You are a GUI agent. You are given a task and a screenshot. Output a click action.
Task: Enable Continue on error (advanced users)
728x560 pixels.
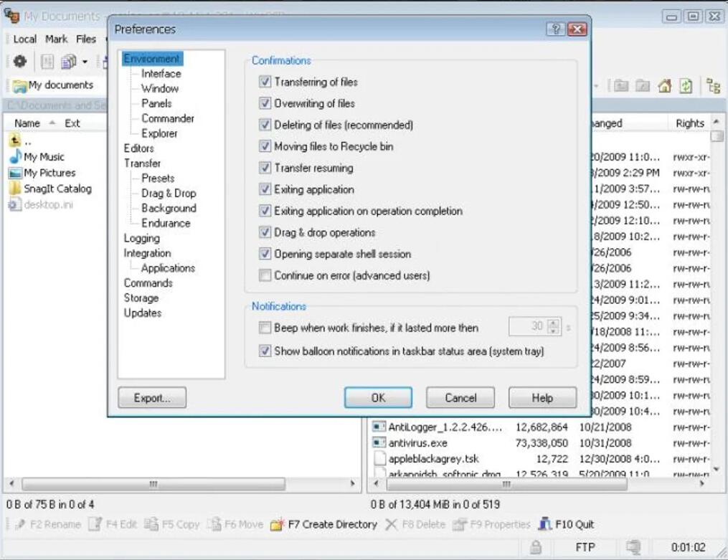[x=265, y=275]
